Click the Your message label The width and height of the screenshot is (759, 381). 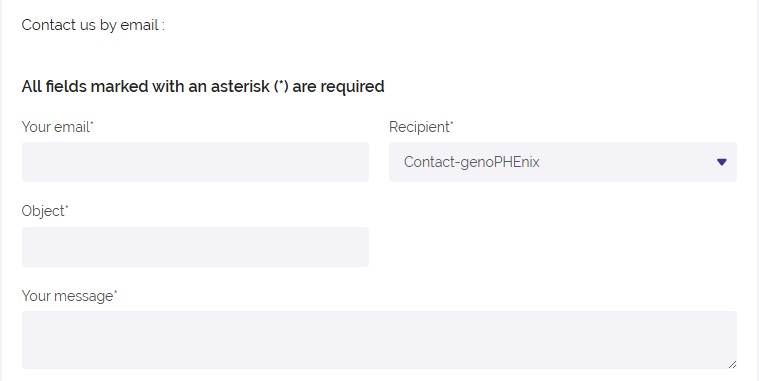(69, 296)
